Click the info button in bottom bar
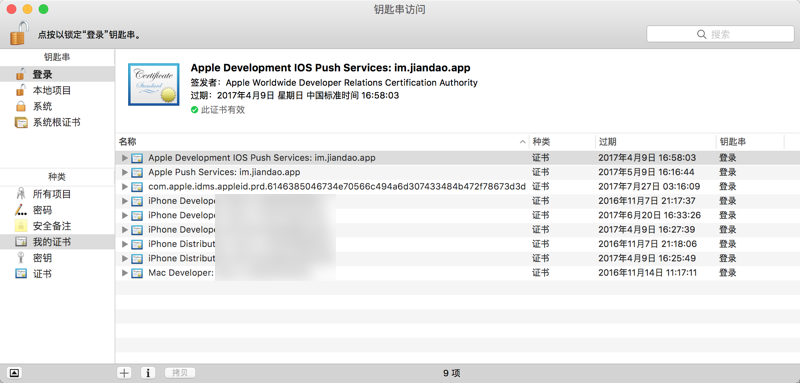 148,373
